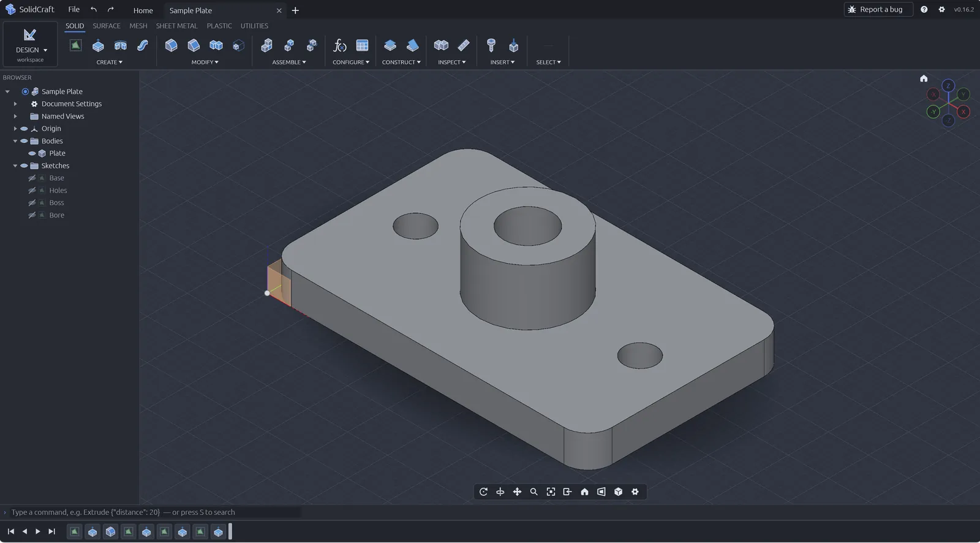
Task: Expand the Named Views node
Action: pyautogui.click(x=15, y=116)
